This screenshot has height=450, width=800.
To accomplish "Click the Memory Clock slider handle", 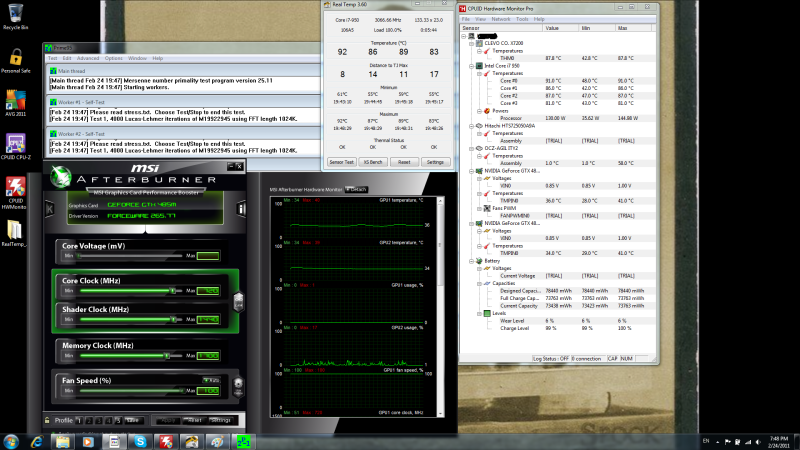I will click(x=167, y=356).
